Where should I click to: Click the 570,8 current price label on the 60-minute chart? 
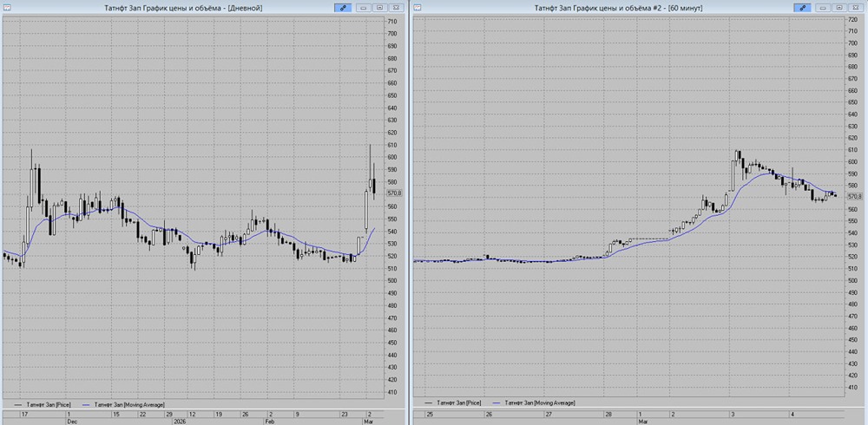(x=854, y=196)
